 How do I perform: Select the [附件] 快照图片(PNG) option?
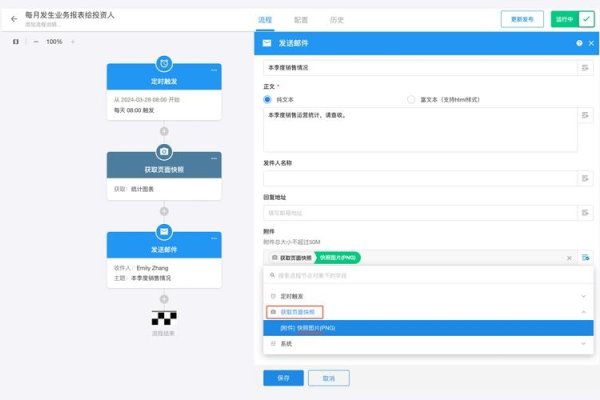pyautogui.click(x=428, y=328)
